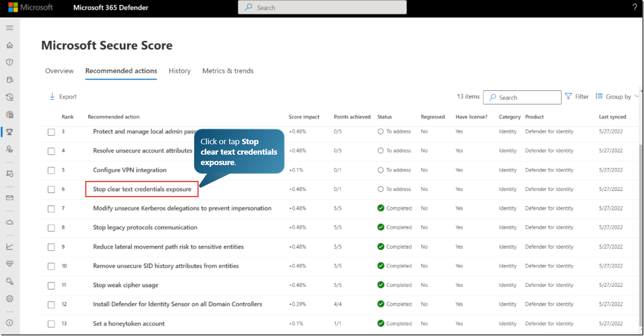Image resolution: width=644 pixels, height=336 pixels.
Task: Click green Completed icon for Stop weak cipher usage
Action: pos(381,285)
